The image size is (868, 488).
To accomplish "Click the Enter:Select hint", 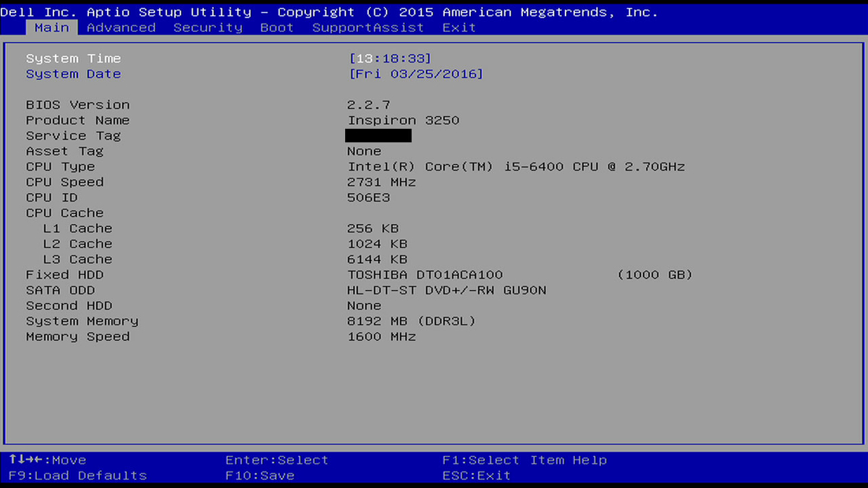I will pyautogui.click(x=277, y=460).
